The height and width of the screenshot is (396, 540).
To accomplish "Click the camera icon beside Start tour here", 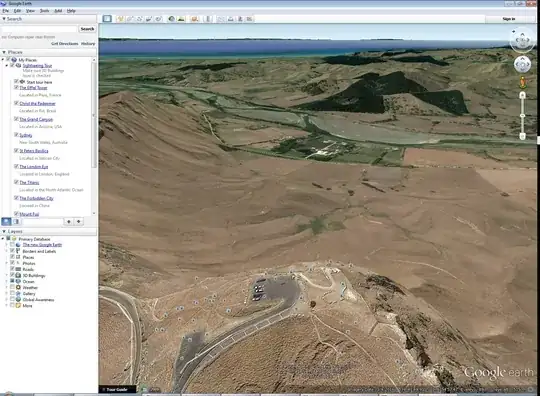I will (22, 82).
